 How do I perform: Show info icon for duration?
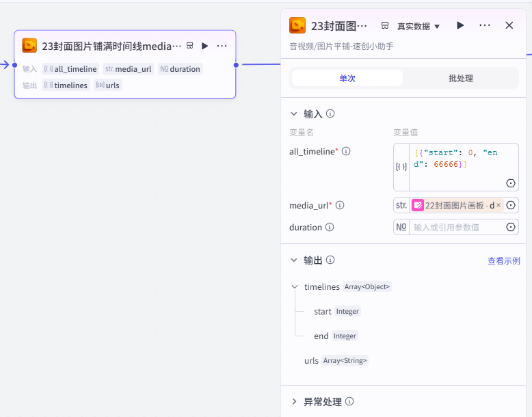pyautogui.click(x=330, y=227)
